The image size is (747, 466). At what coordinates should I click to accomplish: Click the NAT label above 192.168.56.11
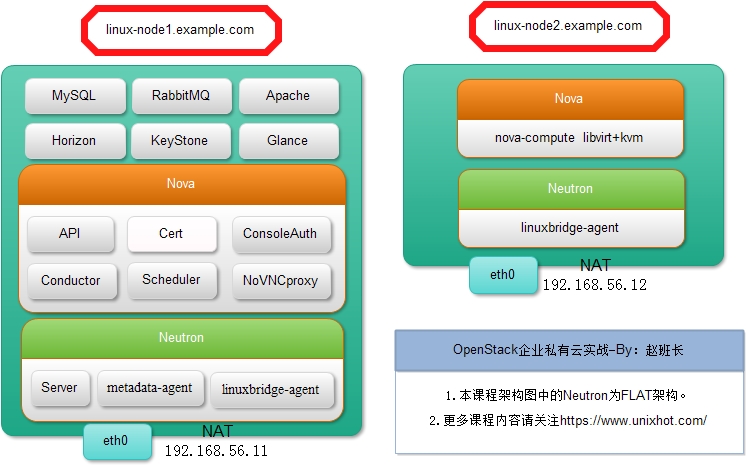click(217, 431)
